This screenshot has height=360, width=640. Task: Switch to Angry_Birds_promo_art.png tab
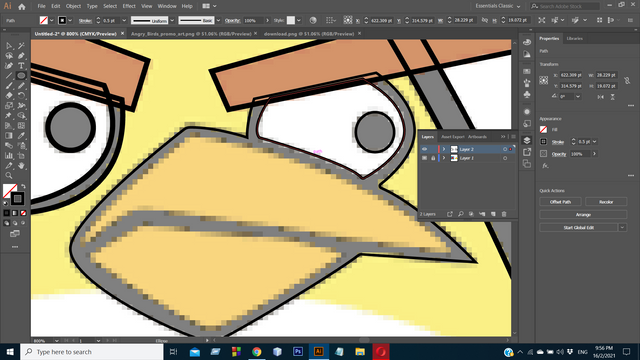pyautogui.click(x=191, y=34)
